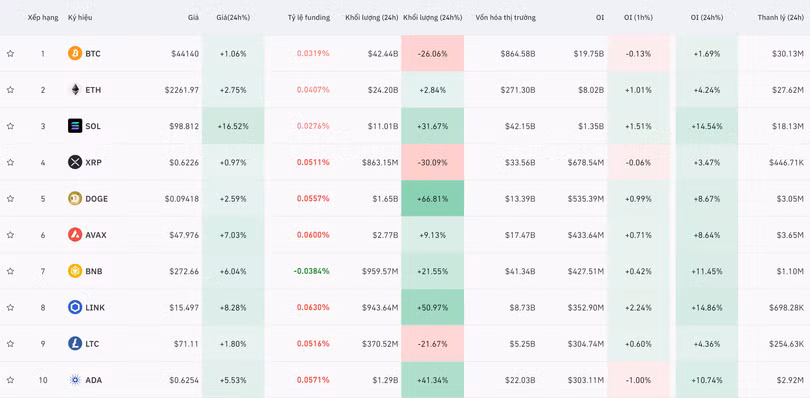
Task: Open the LINK symbol link
Action: (x=95, y=308)
